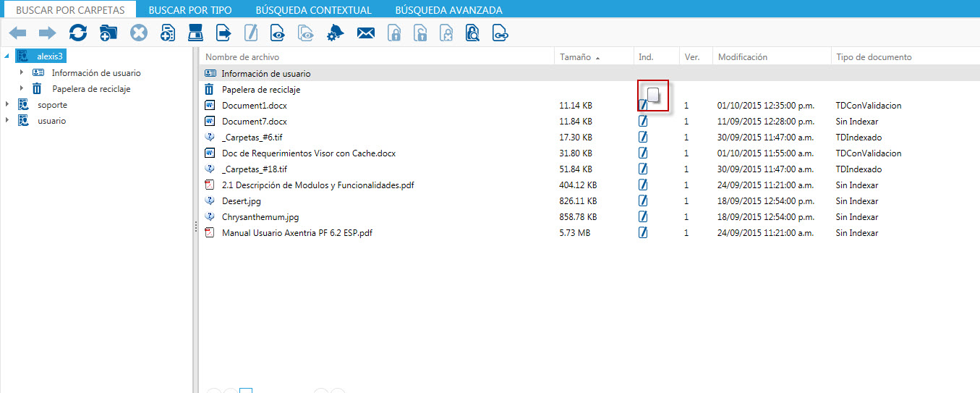Select Doc de Requerimientos Visor con Cache.docx

(x=309, y=153)
